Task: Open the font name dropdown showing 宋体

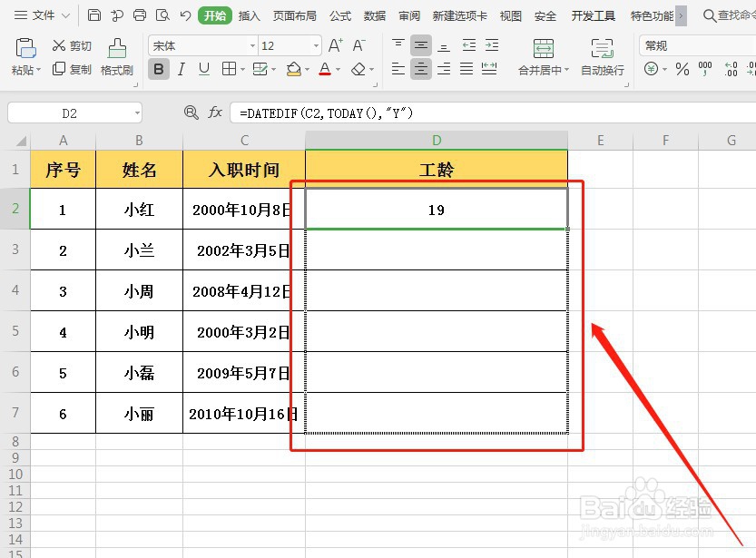Action: click(201, 45)
